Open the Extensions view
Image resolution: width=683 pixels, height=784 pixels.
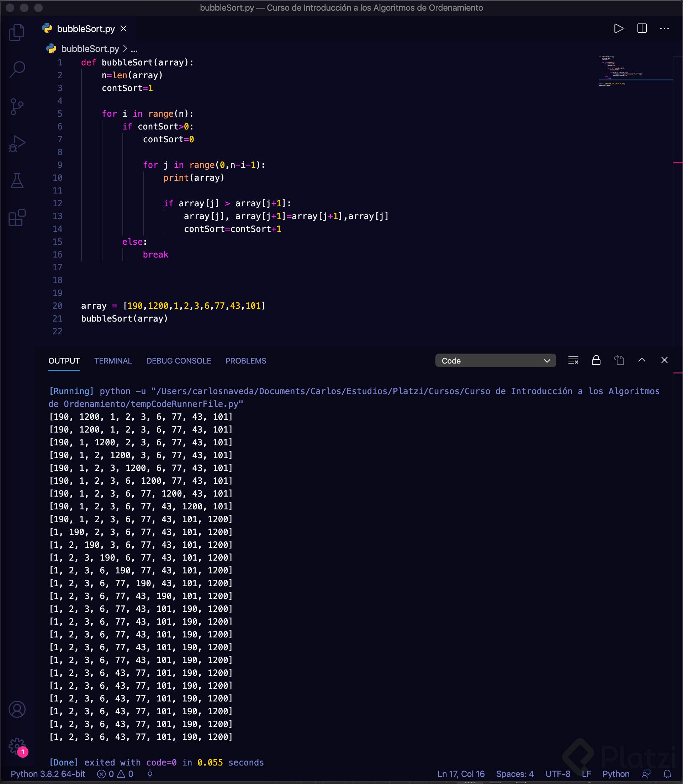coord(17,218)
